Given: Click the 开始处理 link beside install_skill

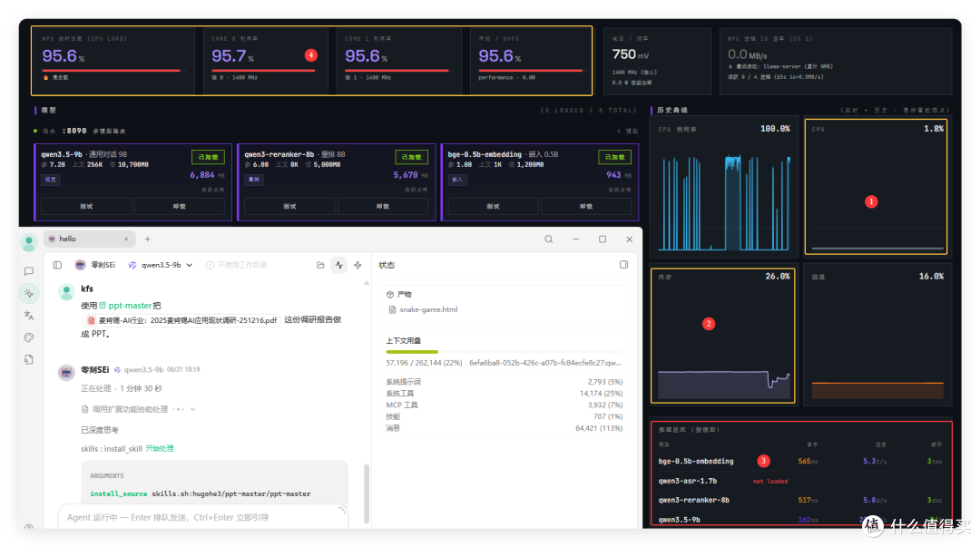Looking at the screenshot, I should click(160, 449).
